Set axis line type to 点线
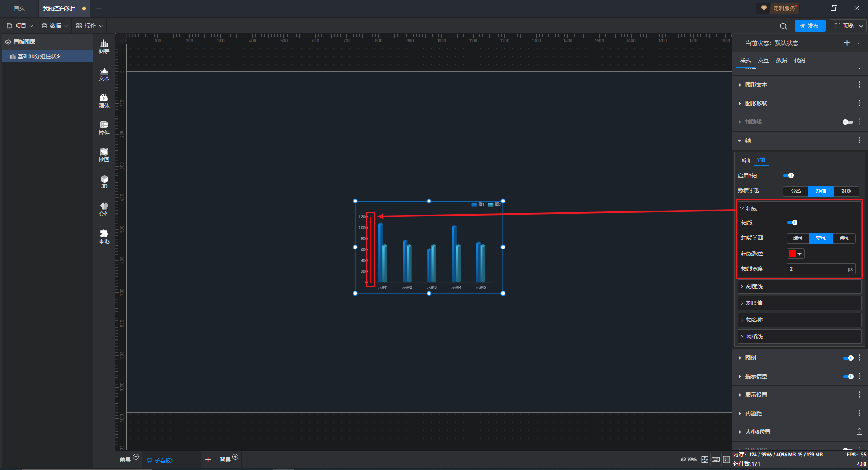This screenshot has width=868, height=470. click(x=844, y=239)
